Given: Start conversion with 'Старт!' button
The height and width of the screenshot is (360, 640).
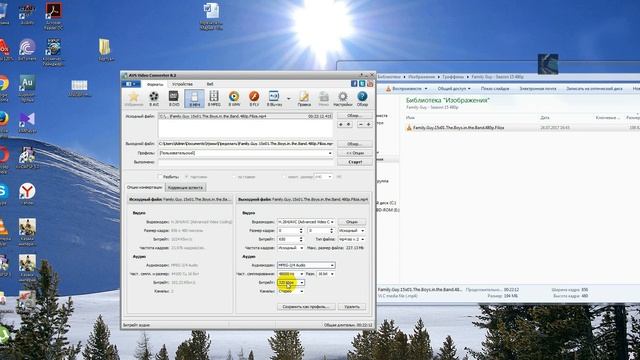Looking at the screenshot, I should (354, 162).
